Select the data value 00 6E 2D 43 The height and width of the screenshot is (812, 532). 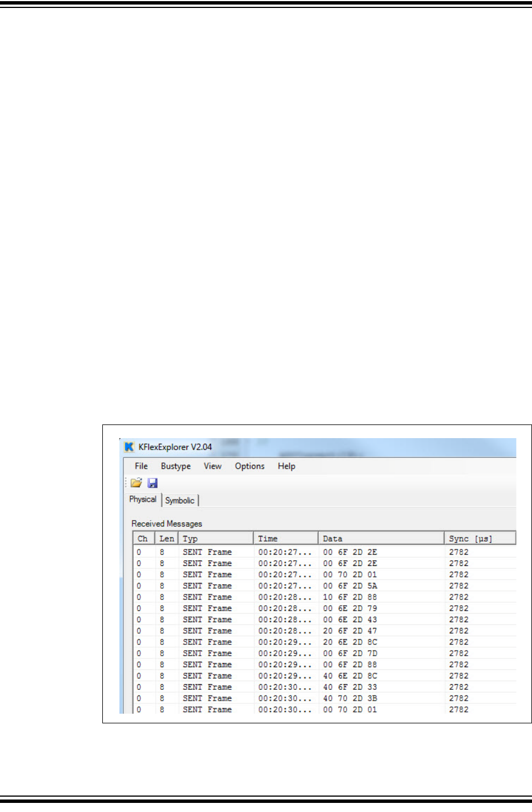coord(350,619)
